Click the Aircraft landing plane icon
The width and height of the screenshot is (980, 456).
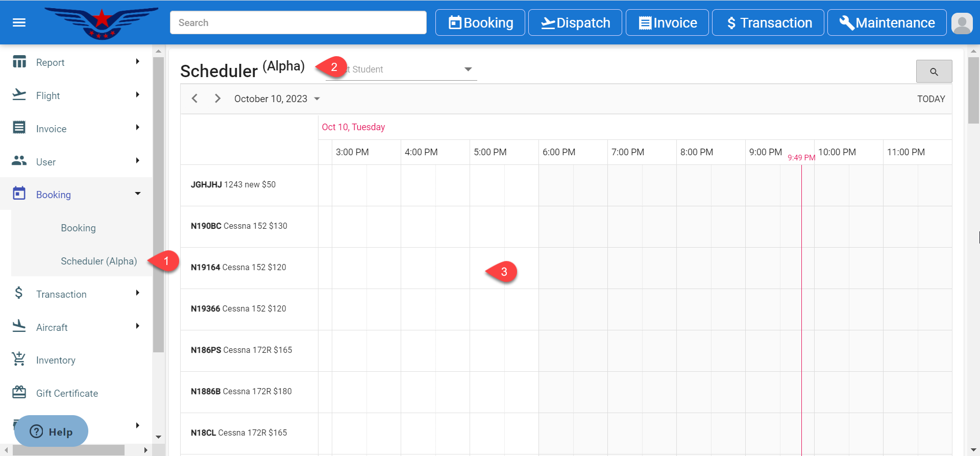(19, 326)
